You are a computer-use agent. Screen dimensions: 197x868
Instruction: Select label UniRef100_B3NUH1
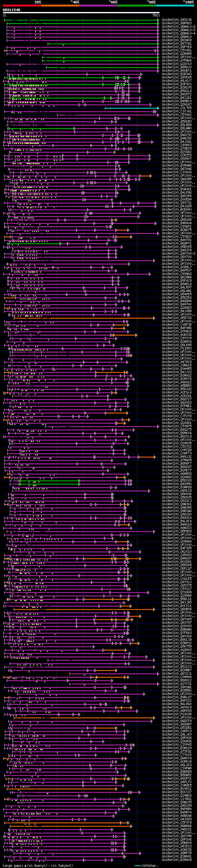tap(176, 856)
